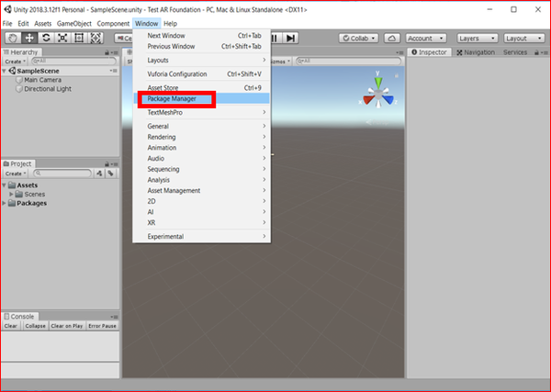Toggle the scene gizmo lock
Viewport: 551px width, 392px height.
(x=397, y=75)
